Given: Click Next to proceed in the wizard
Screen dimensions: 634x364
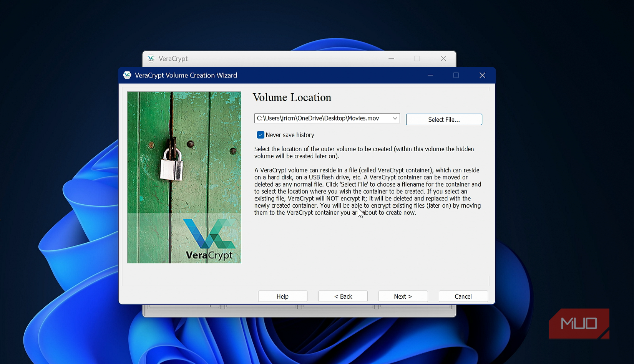Looking at the screenshot, I should point(403,296).
